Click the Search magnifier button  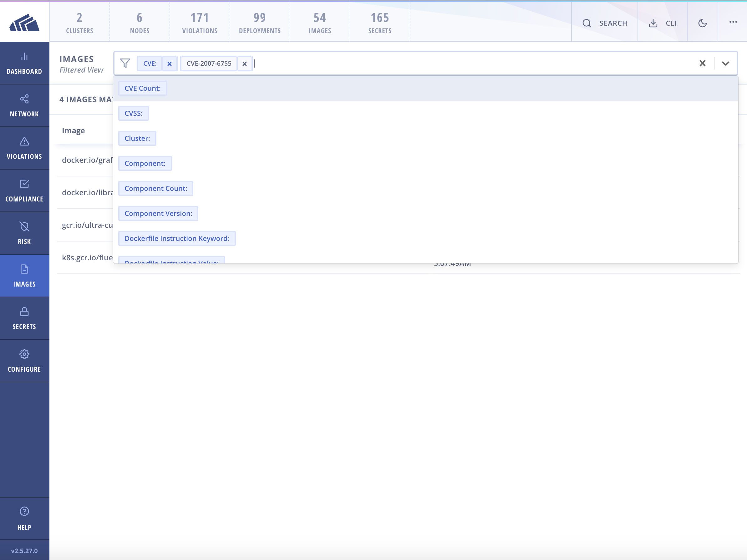tap(604, 23)
